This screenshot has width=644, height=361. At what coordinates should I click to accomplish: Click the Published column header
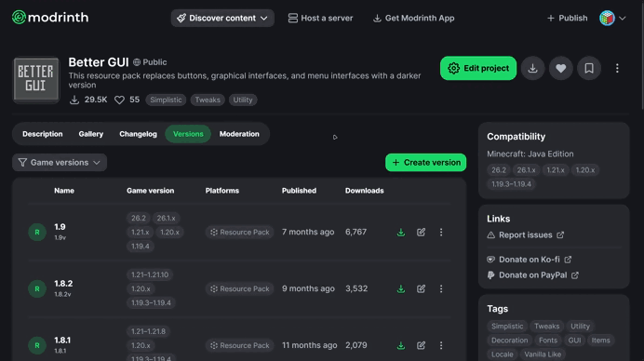(299, 191)
